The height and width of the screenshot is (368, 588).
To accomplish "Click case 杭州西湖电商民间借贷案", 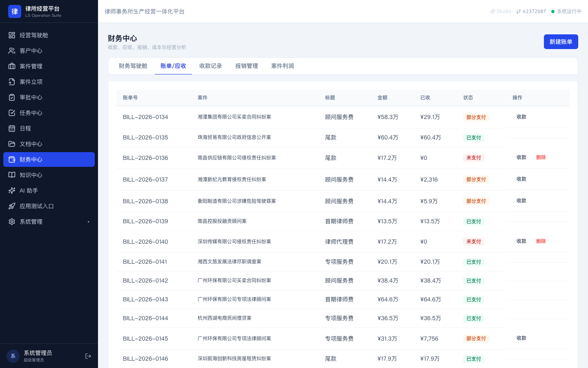I will click(x=225, y=318).
